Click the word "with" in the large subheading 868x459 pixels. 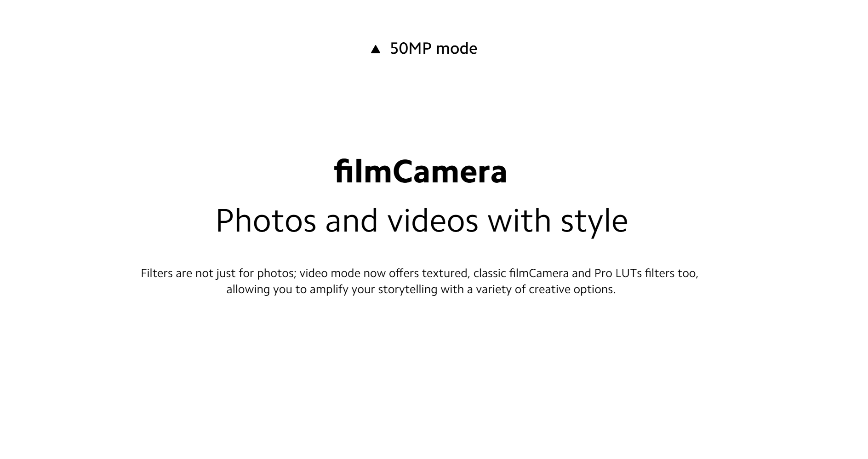coord(519,220)
